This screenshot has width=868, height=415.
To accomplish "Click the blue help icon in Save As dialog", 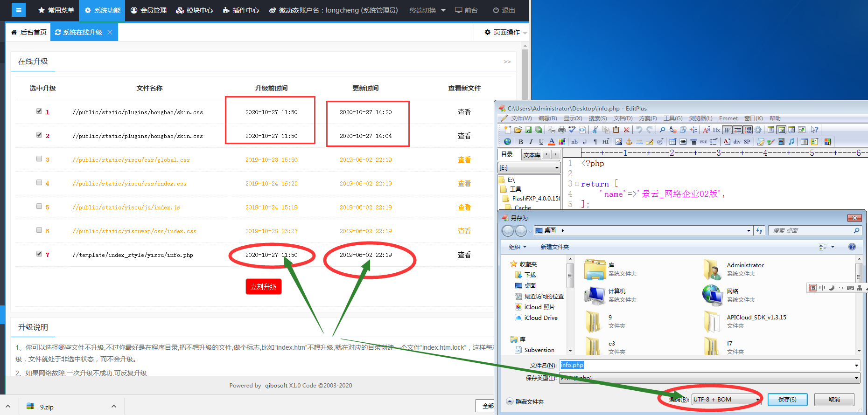I will tap(852, 247).
